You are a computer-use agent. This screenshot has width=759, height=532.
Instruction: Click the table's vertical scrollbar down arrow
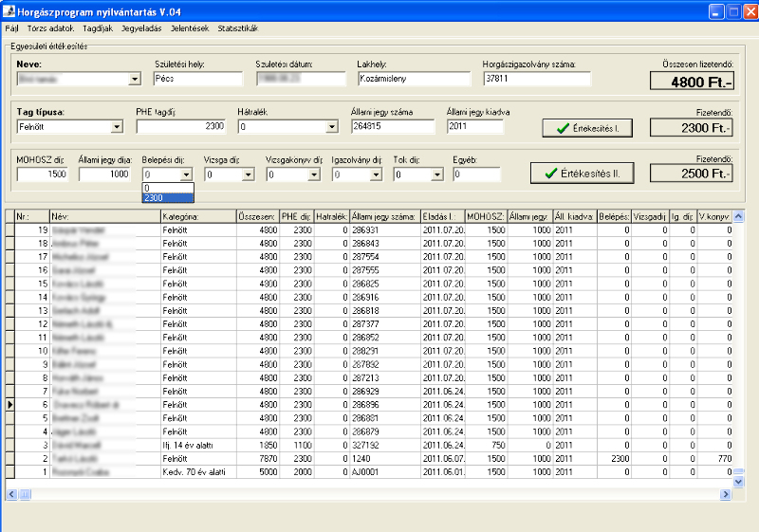tap(738, 482)
